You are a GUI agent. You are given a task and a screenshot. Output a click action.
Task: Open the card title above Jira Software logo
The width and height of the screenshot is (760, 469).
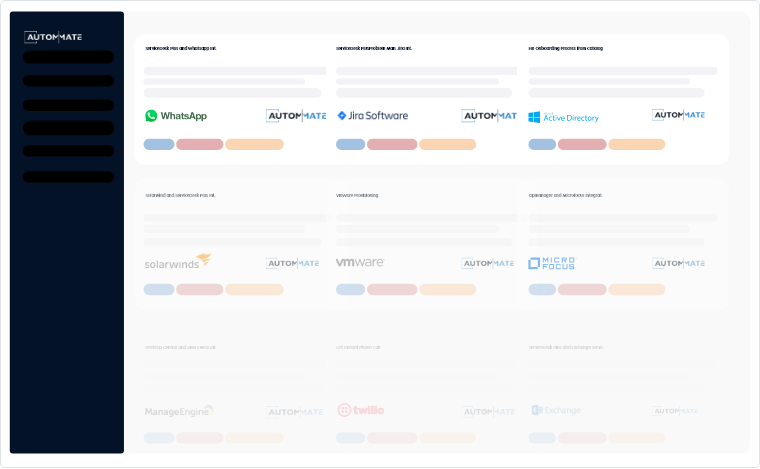374,48
